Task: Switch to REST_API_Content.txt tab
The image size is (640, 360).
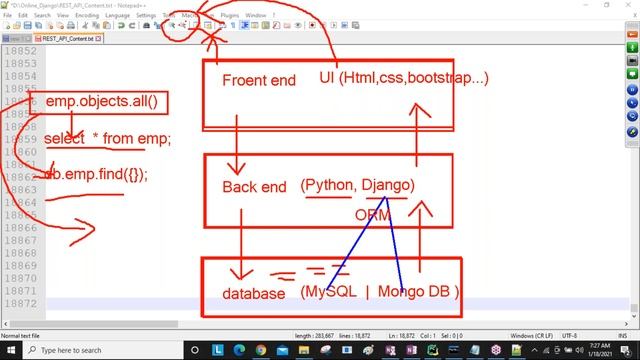Action: [x=68, y=39]
